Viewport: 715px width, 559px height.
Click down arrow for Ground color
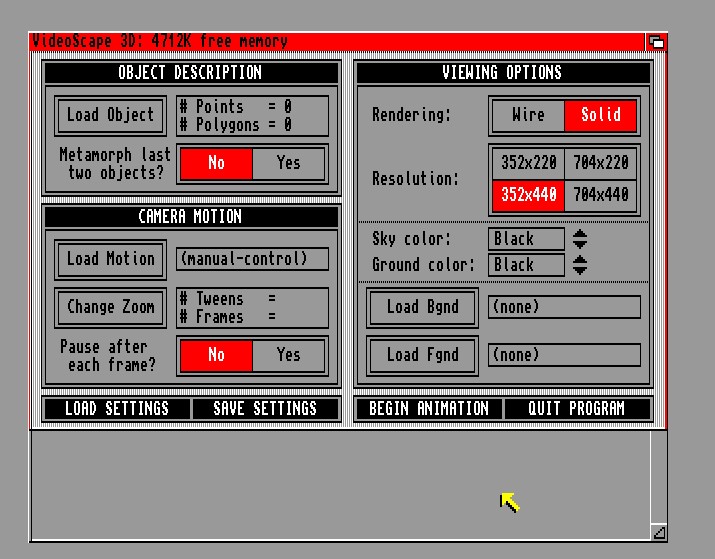[x=580, y=270]
